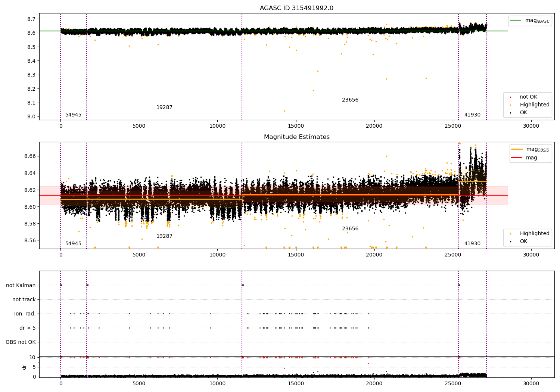Click the '10000' x-axis tick under the Magnitude Estimates plot

pyautogui.click(x=217, y=255)
